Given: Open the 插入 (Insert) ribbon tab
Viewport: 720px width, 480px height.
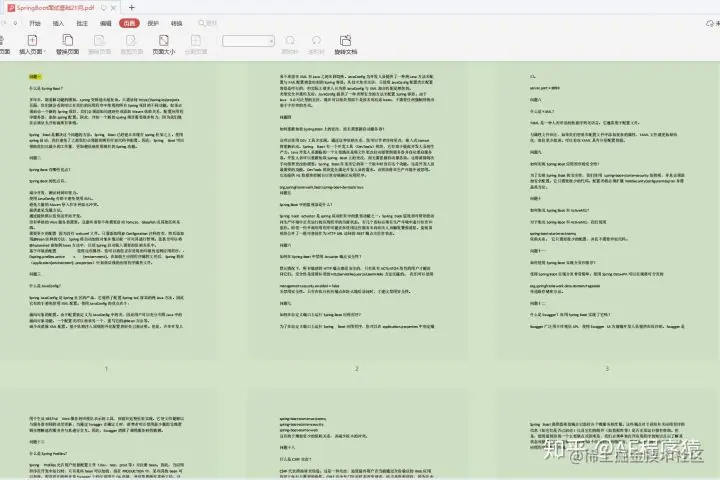Looking at the screenshot, I should pos(58,23).
